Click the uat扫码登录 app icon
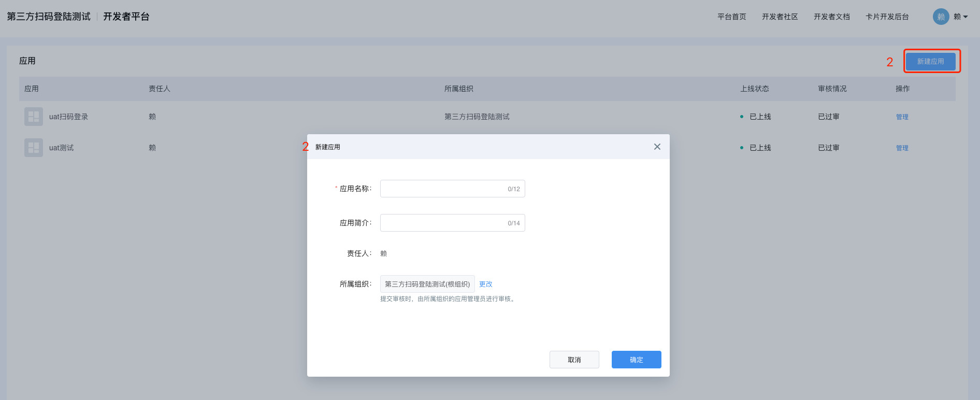 point(34,117)
